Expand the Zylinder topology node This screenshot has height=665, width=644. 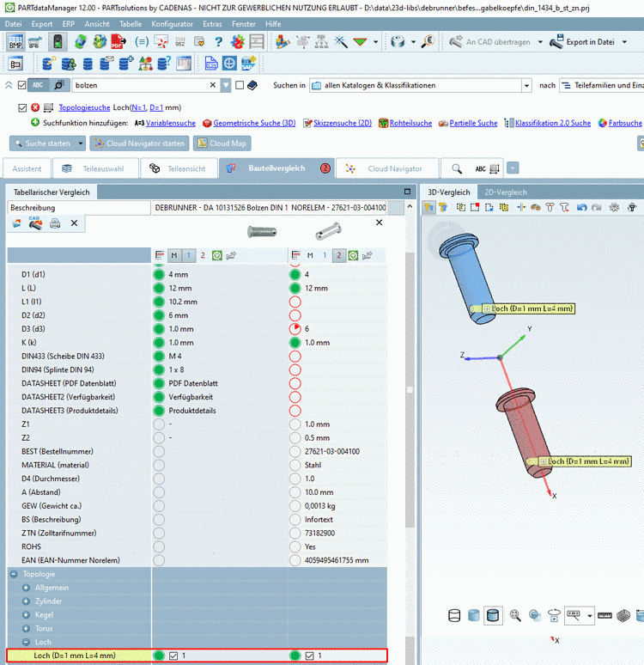27,601
